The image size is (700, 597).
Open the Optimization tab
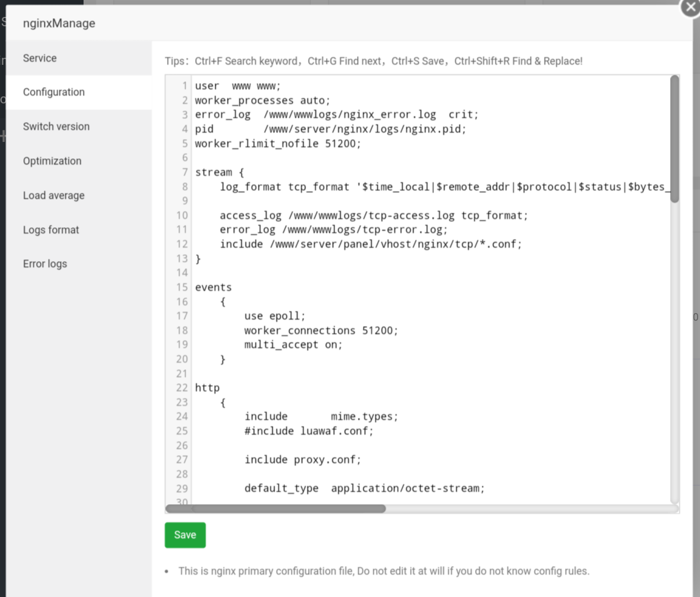52,161
